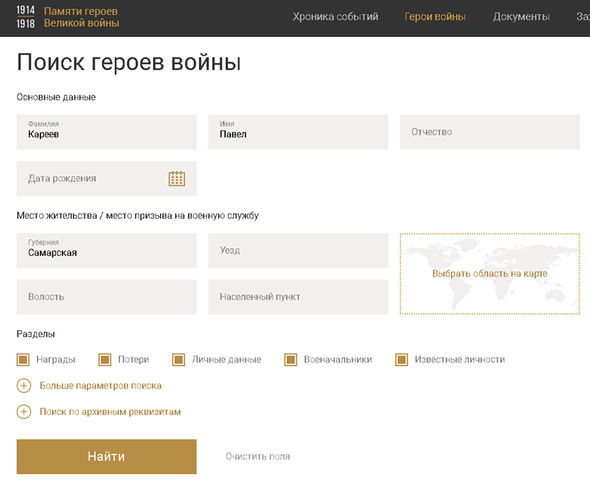Viewport: 590px width, 481px height.
Task: Uncheck the Потери section checkbox
Action: point(105,359)
